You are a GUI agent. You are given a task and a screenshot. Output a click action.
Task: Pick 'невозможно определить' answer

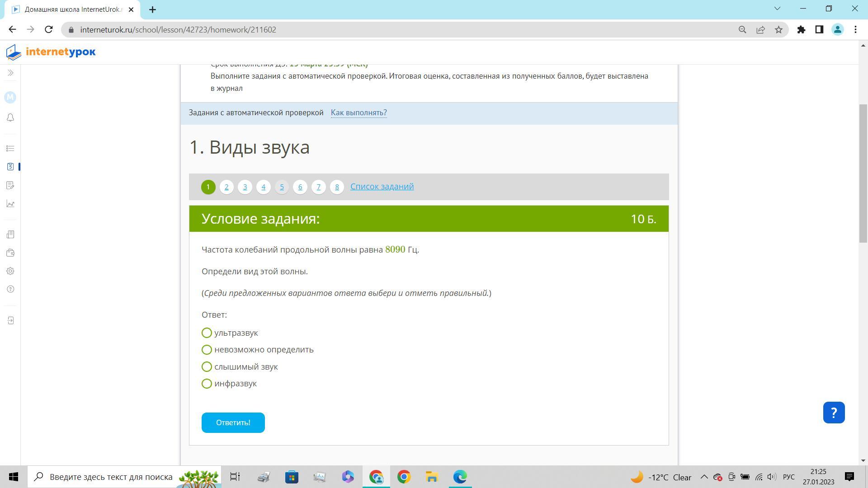coord(207,350)
